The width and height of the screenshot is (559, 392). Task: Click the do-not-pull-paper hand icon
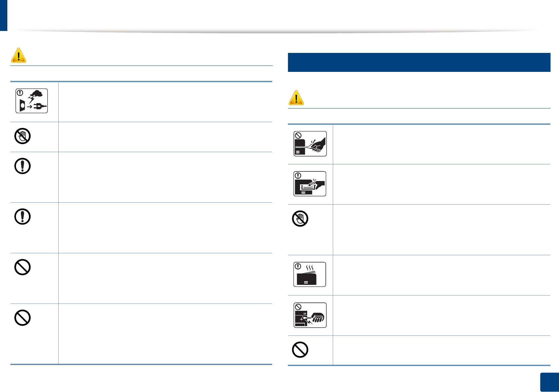(310, 144)
